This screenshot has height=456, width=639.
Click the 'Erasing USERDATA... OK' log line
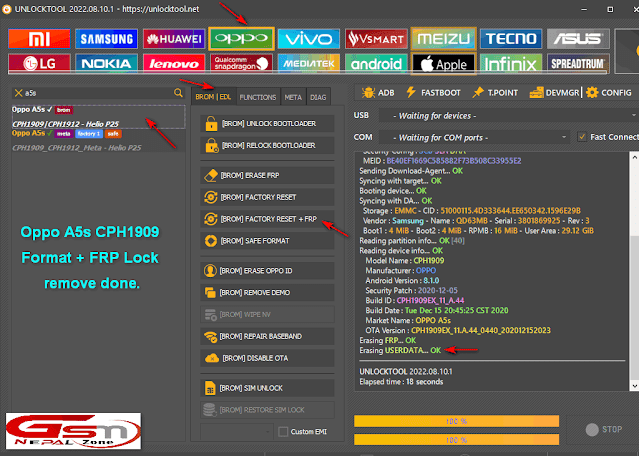coord(400,350)
